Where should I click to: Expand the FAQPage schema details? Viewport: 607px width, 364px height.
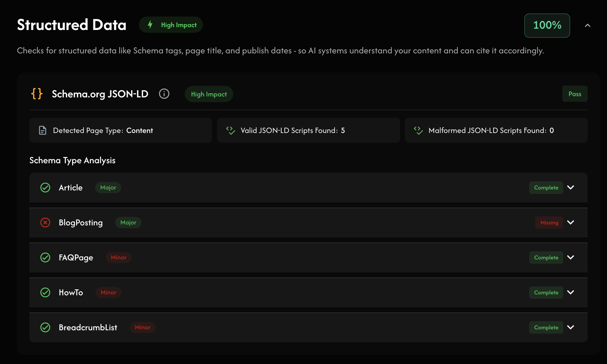pos(570,258)
